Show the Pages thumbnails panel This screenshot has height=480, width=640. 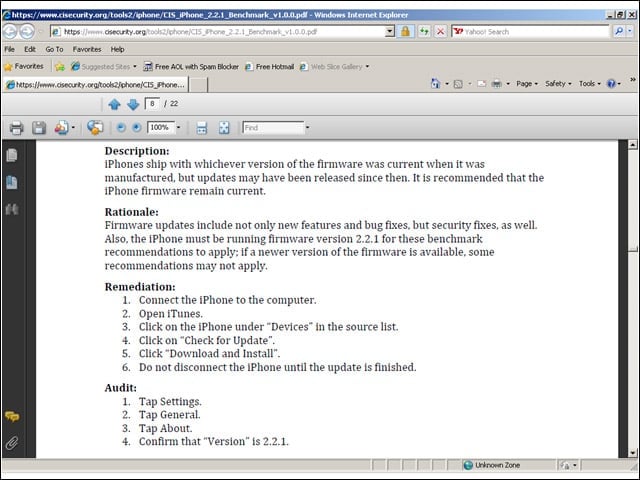[12, 155]
